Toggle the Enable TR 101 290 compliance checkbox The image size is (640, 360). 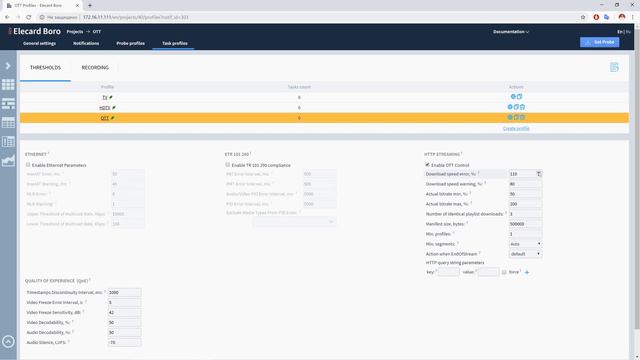(x=228, y=165)
